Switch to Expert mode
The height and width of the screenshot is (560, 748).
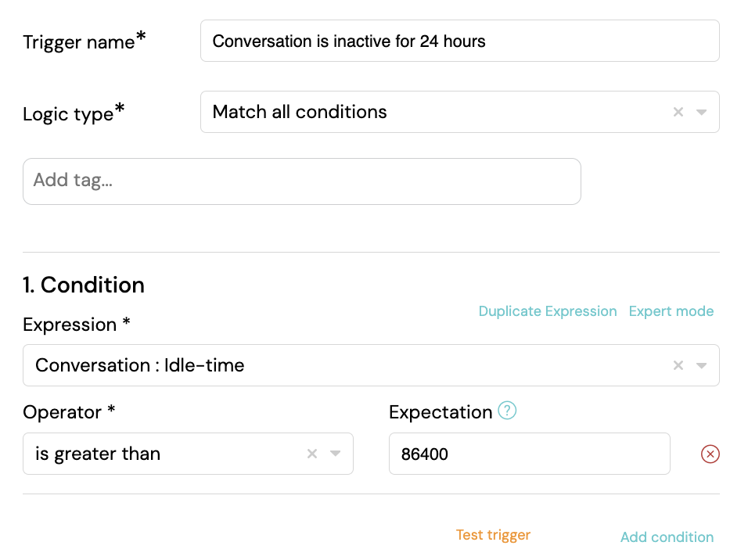pyautogui.click(x=671, y=311)
